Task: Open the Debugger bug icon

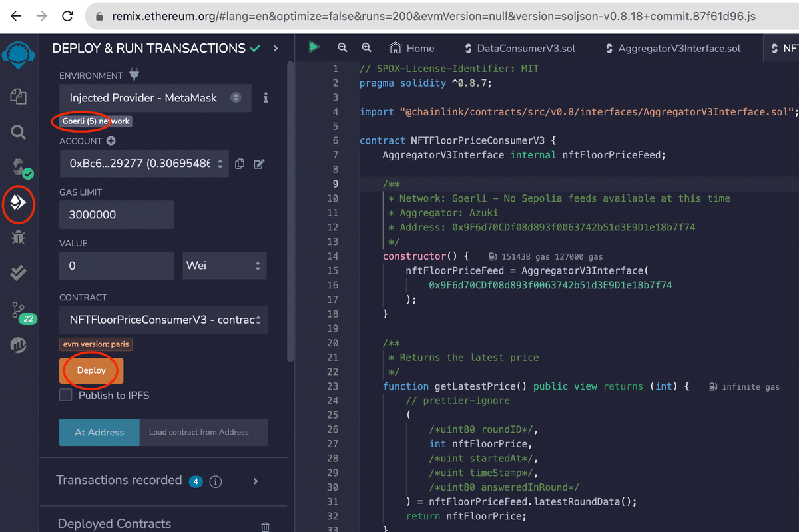Action: [x=19, y=236]
